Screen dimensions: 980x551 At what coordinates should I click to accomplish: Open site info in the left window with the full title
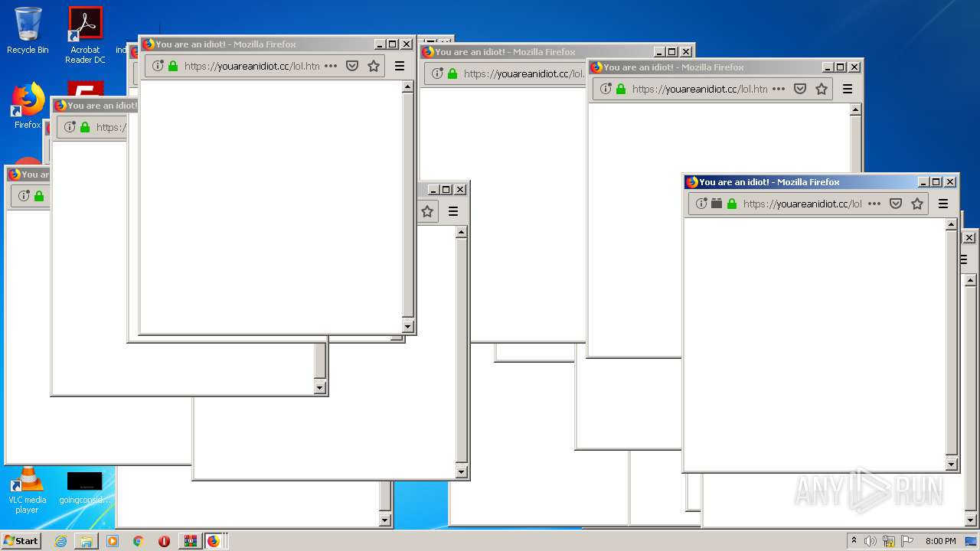(x=158, y=66)
